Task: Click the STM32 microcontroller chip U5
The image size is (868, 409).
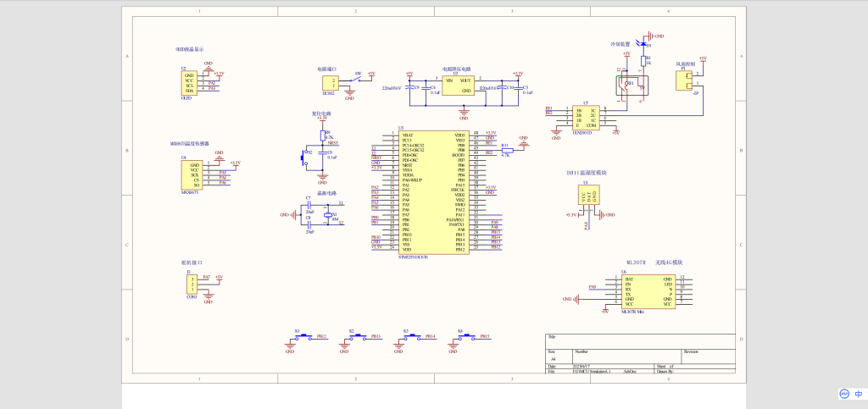Action: pyautogui.click(x=433, y=192)
